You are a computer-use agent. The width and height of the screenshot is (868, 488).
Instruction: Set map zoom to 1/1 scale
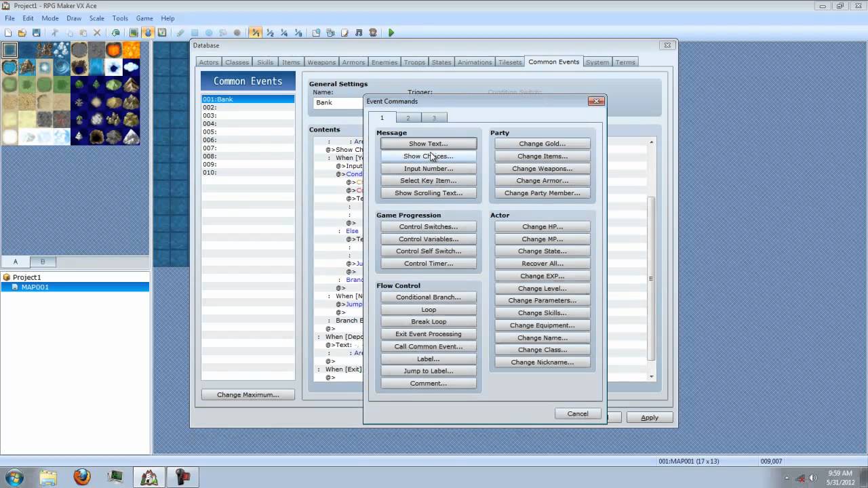[x=256, y=33]
